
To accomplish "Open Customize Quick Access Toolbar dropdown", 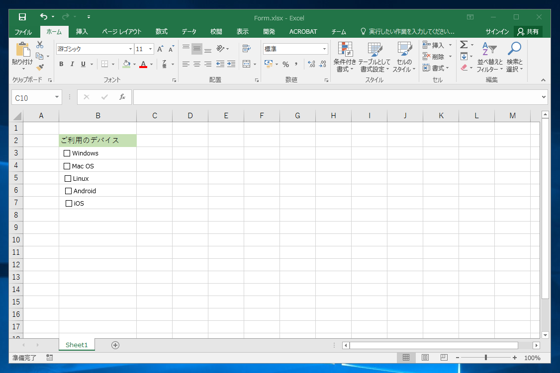I will [x=89, y=17].
